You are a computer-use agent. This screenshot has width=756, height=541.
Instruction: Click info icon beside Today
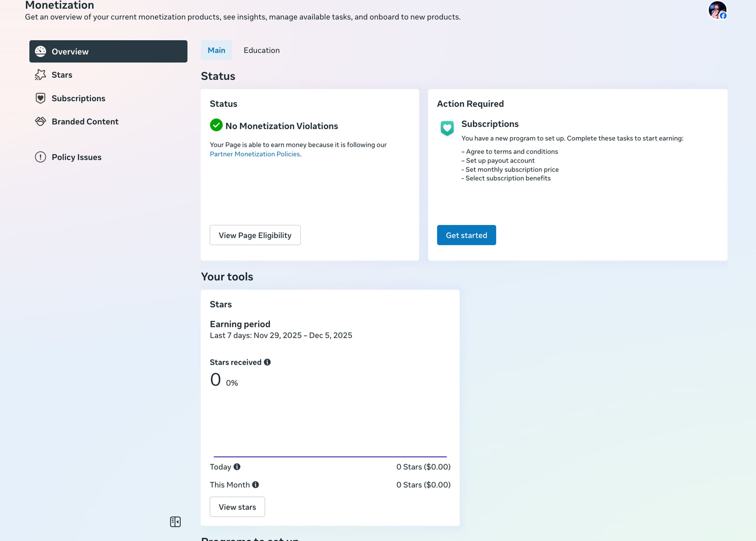(x=237, y=467)
